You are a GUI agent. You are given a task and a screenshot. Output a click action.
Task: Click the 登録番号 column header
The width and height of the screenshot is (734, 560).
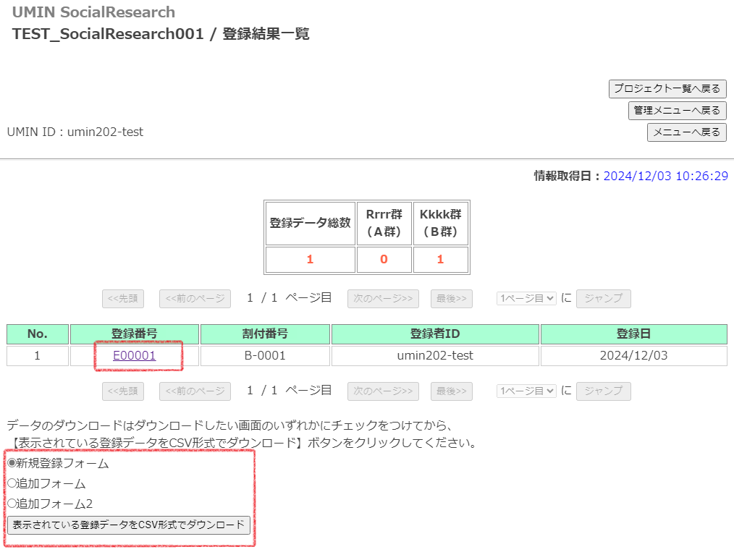tap(134, 334)
